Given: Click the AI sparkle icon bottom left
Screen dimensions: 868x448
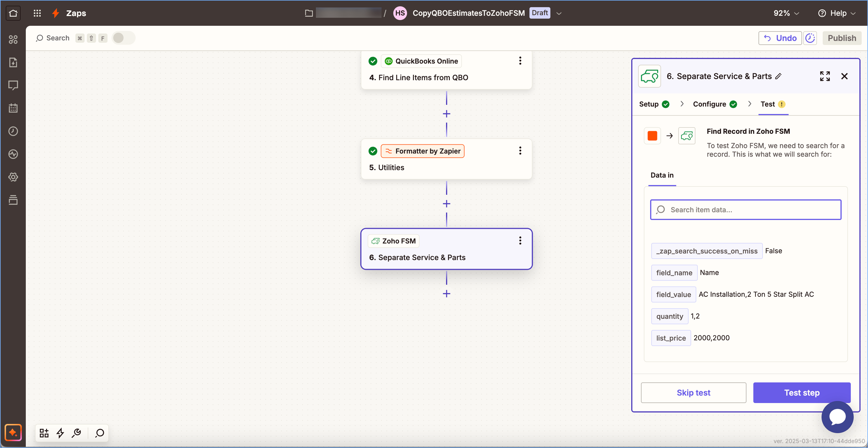Looking at the screenshot, I should click(13, 432).
